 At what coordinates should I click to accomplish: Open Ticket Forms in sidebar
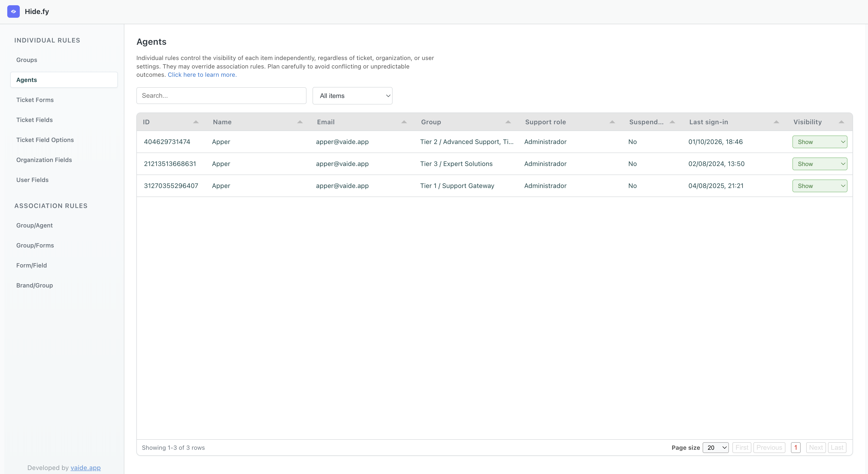[35, 100]
